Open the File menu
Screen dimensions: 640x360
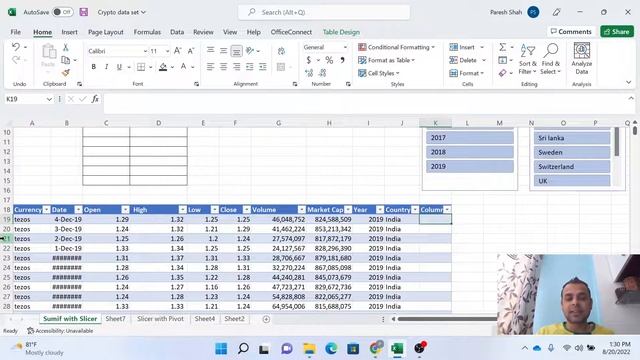[x=16, y=32]
